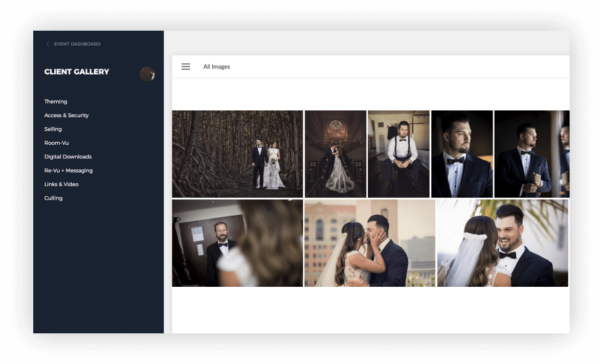Click the All Images label

click(x=216, y=66)
